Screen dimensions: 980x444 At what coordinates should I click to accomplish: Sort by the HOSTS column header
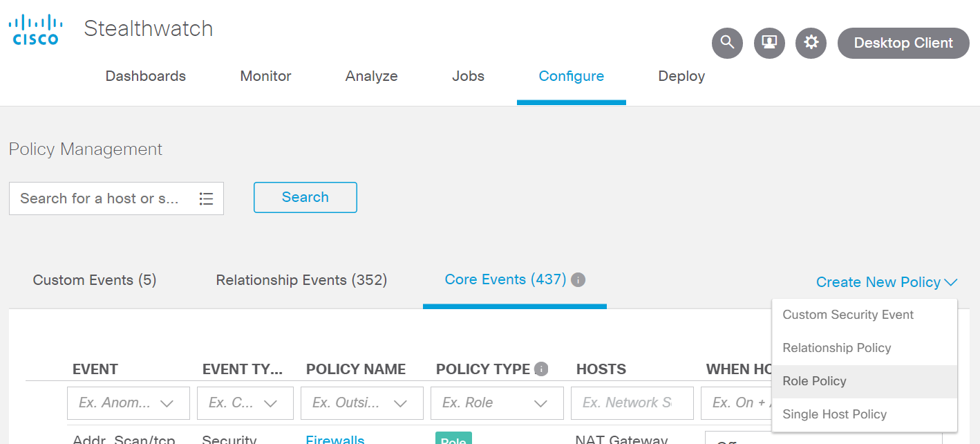coord(601,369)
